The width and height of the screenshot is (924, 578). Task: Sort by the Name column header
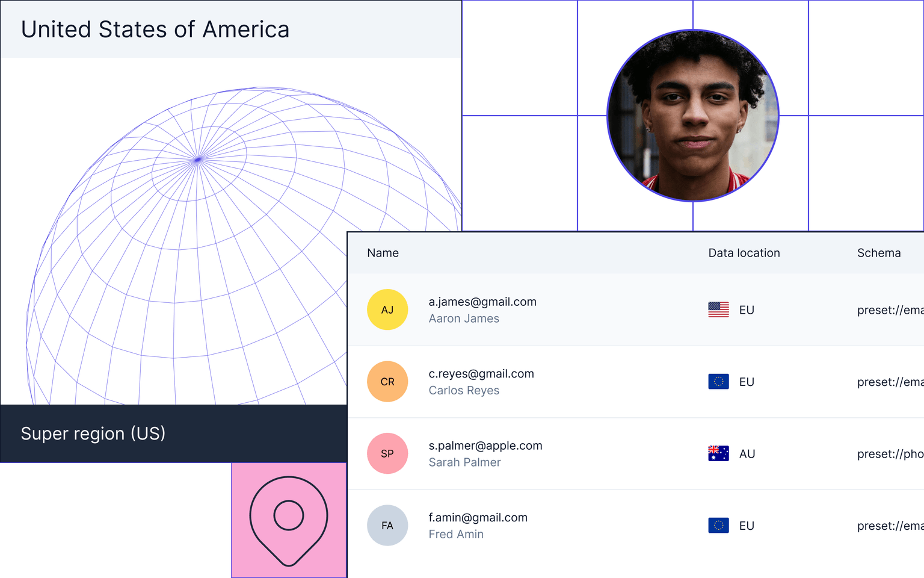(383, 253)
